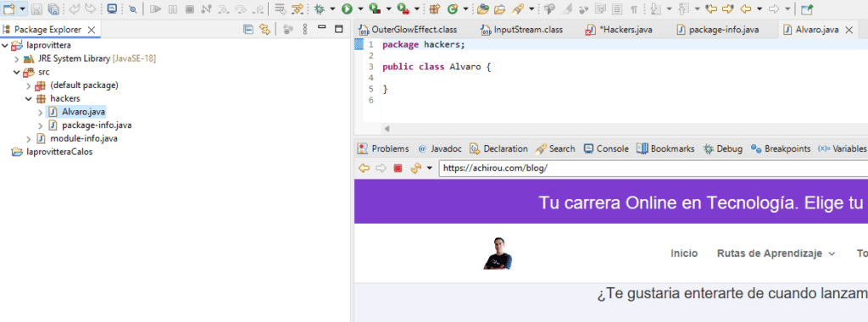Toggle Pin Editor
Viewport: 868px width, 322px height.
tap(808, 8)
